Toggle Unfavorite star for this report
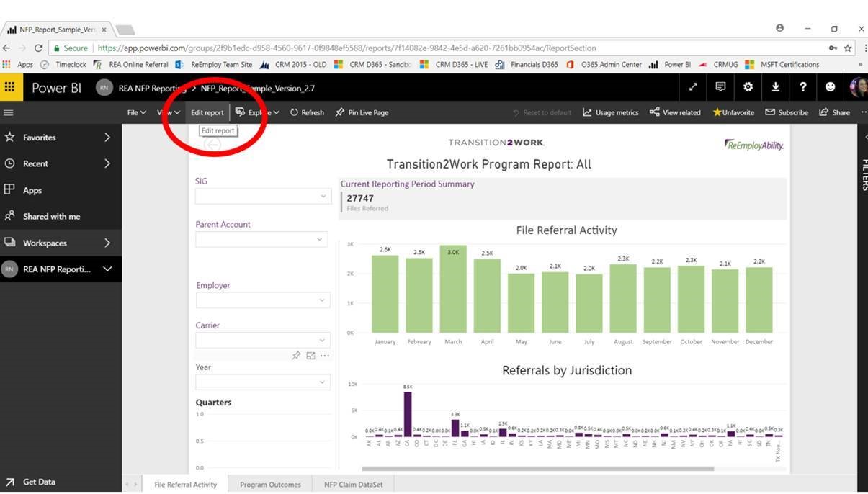Screen dimensions: 868x494 pos(733,112)
